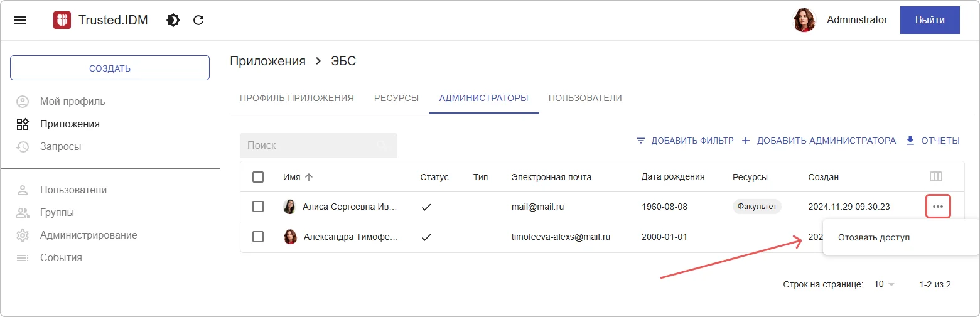980x317 pixels.
Task: Click the Trusted.IDM logo icon
Action: (x=62, y=20)
